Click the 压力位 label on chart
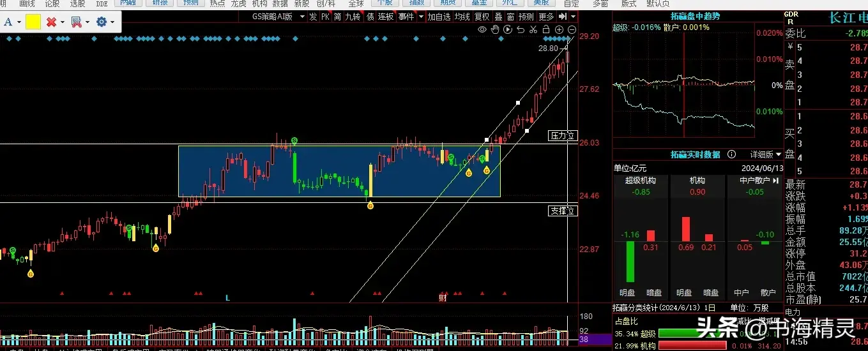Viewport: 868px width, 351px height. tap(563, 136)
